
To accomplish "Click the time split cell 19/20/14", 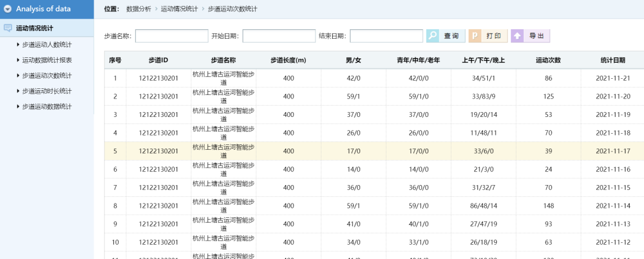I will point(484,115).
